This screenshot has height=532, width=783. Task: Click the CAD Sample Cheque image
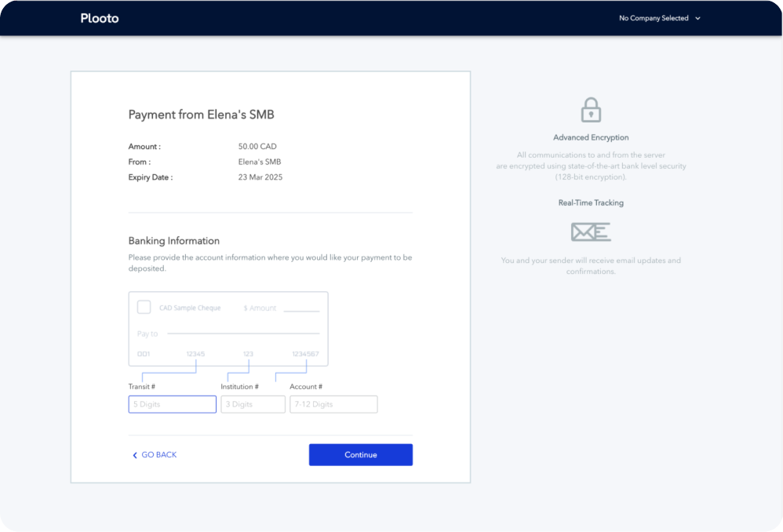[x=228, y=329]
